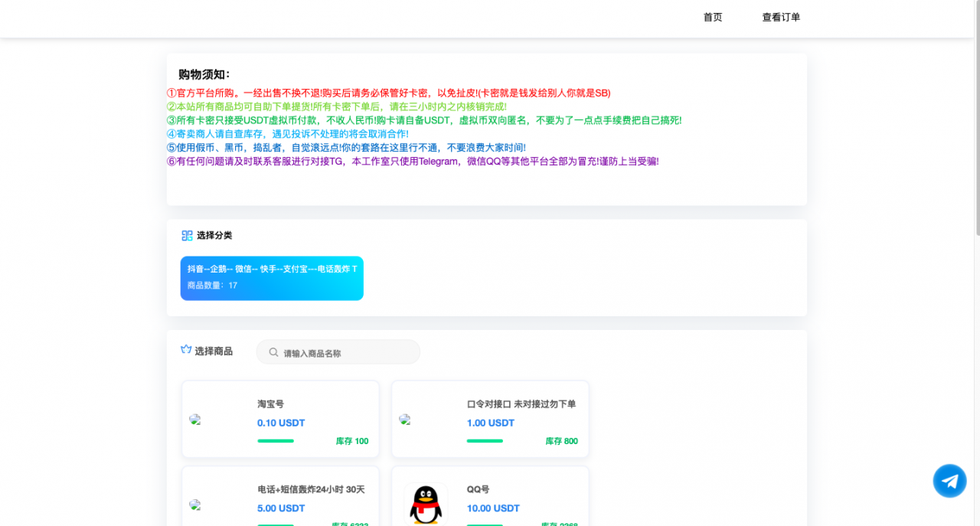The image size is (980, 526).
Task: Click the image placeholder on 淘宝号 card
Action: tap(194, 420)
